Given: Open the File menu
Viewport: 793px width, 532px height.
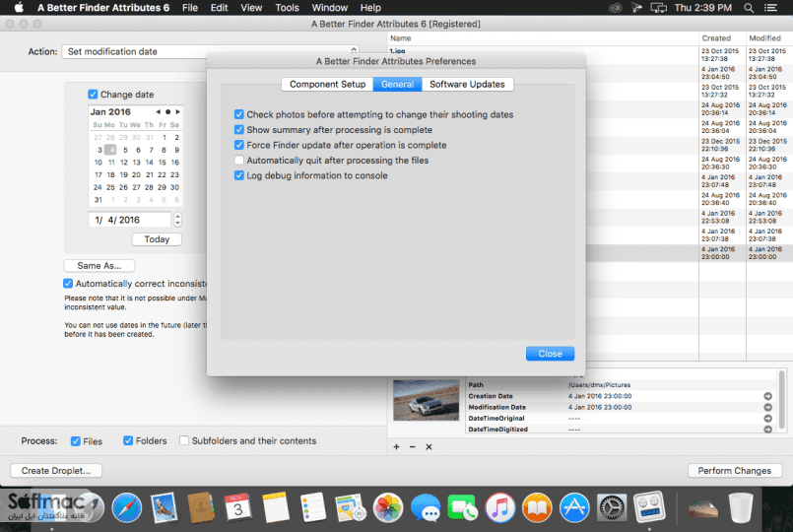Looking at the screenshot, I should (x=190, y=8).
